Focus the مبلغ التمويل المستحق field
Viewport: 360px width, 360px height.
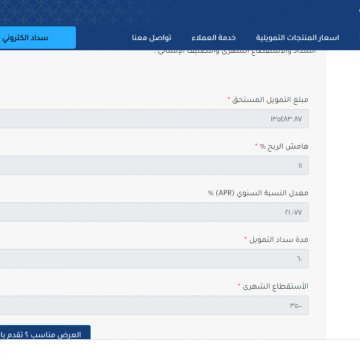[x=154, y=119]
